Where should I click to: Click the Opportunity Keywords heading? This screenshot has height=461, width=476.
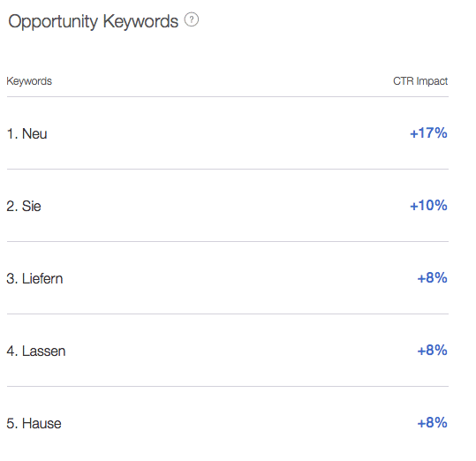coord(93,22)
